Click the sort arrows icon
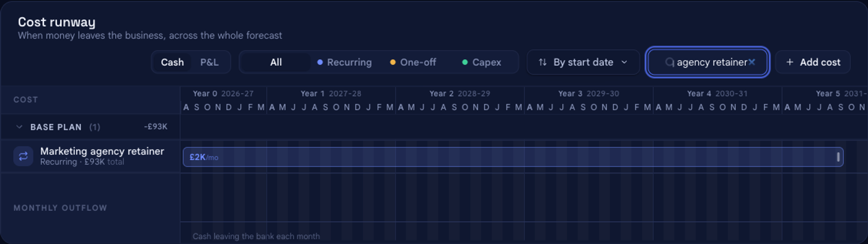Image resolution: width=868 pixels, height=244 pixels. click(x=542, y=62)
